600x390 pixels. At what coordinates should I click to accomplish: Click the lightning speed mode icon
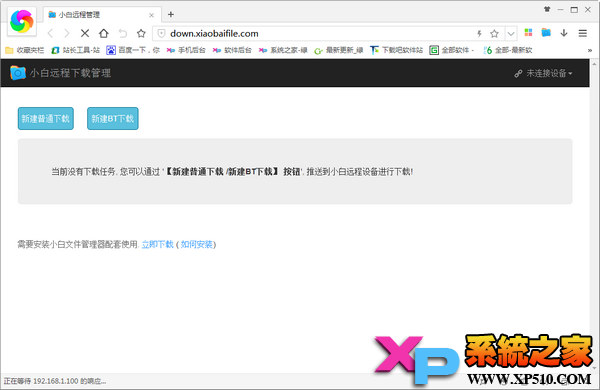(479, 34)
